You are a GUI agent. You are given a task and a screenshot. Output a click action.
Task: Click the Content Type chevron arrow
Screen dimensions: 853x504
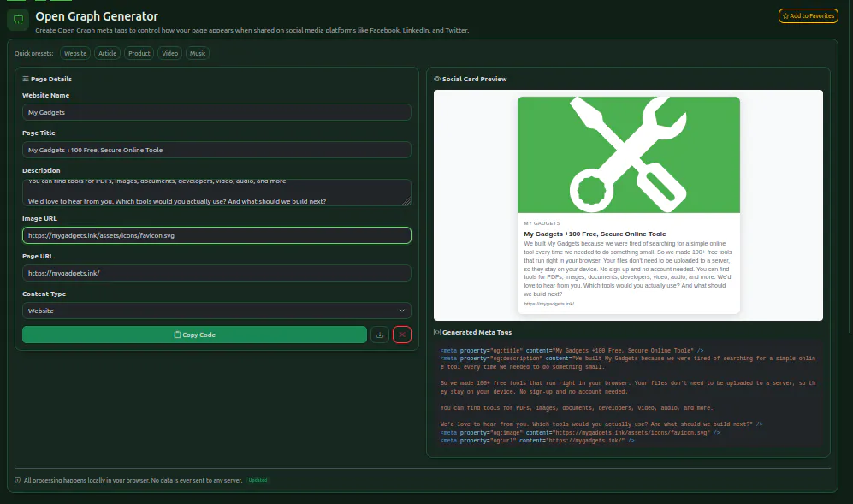click(x=402, y=311)
